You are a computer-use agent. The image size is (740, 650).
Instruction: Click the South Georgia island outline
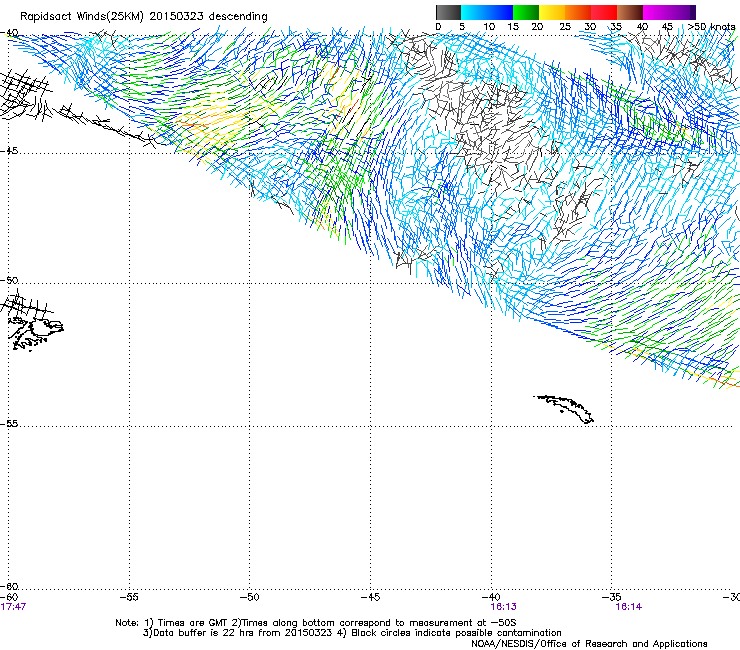563,409
